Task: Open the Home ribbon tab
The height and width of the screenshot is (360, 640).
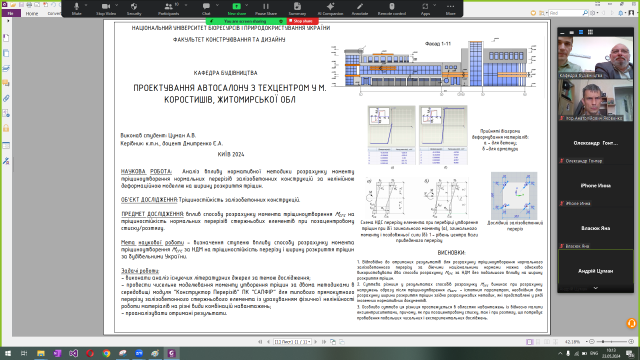Action: click(x=32, y=13)
